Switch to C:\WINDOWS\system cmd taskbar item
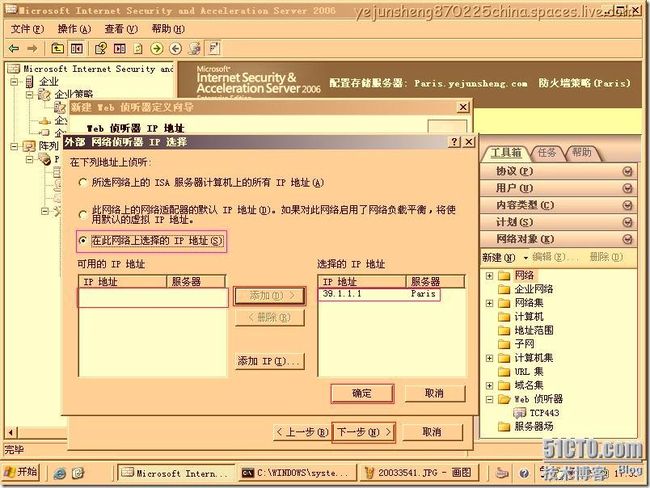Screen dimensions: 650x488 point(297,473)
